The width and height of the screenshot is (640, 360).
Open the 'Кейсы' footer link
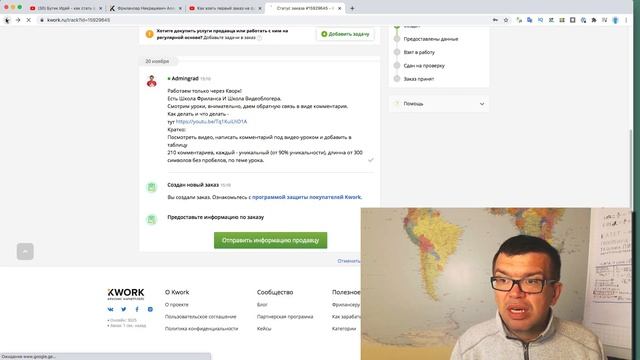click(264, 329)
